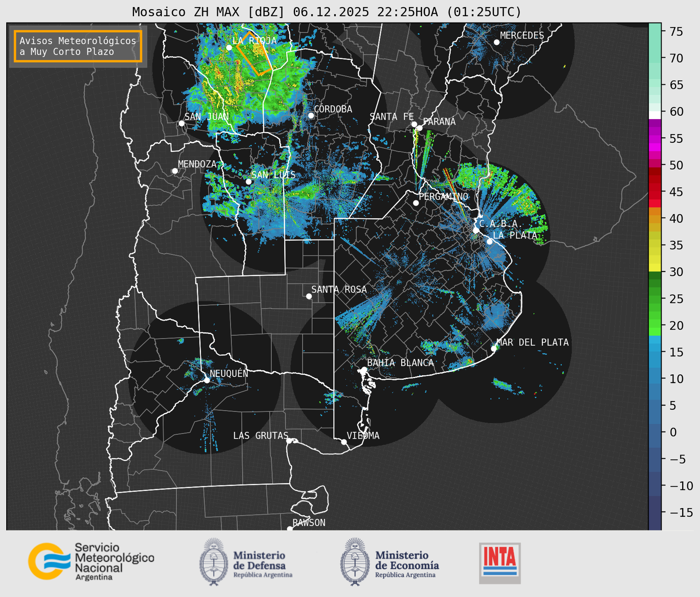Click the PARANÁ city label
The image size is (700, 597).
point(439,122)
